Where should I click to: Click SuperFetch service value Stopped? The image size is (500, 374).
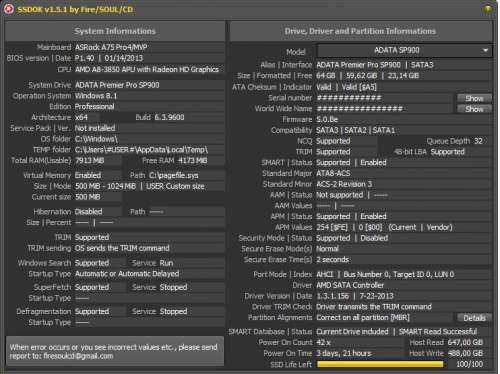click(x=173, y=287)
